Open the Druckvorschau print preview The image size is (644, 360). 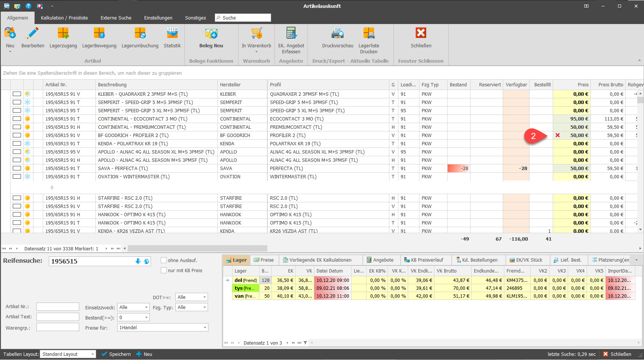338,33
